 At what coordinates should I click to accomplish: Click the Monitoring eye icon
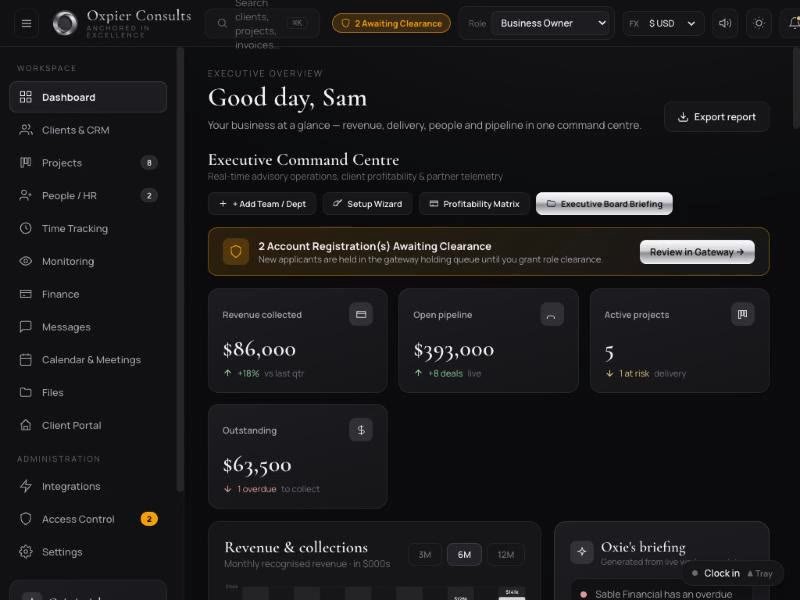tap(26, 261)
